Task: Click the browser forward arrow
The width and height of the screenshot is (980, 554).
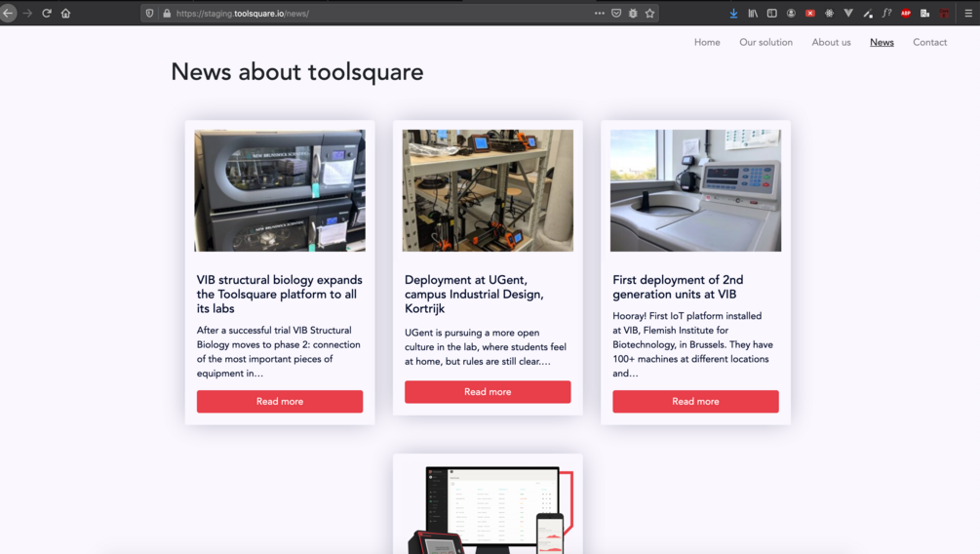Action: (27, 13)
